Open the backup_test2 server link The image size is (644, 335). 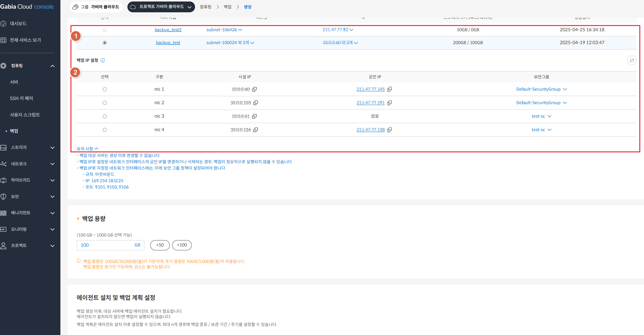pyautogui.click(x=168, y=30)
